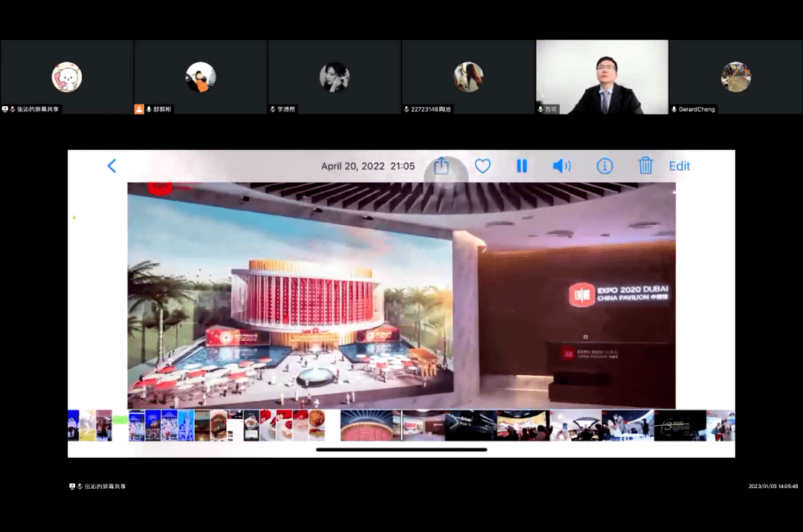
Task: Select the EXPO 2020 DUBAI logo in video
Action: coord(619,293)
